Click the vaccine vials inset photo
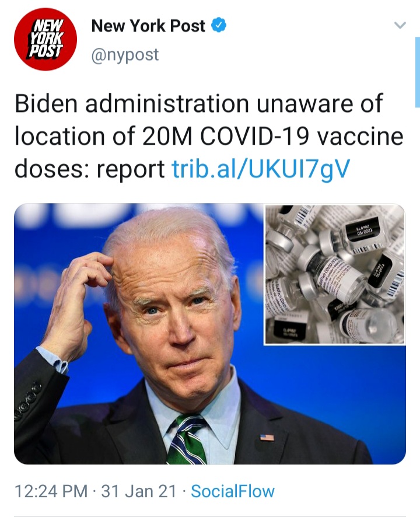This screenshot has width=420, height=517. (x=335, y=274)
